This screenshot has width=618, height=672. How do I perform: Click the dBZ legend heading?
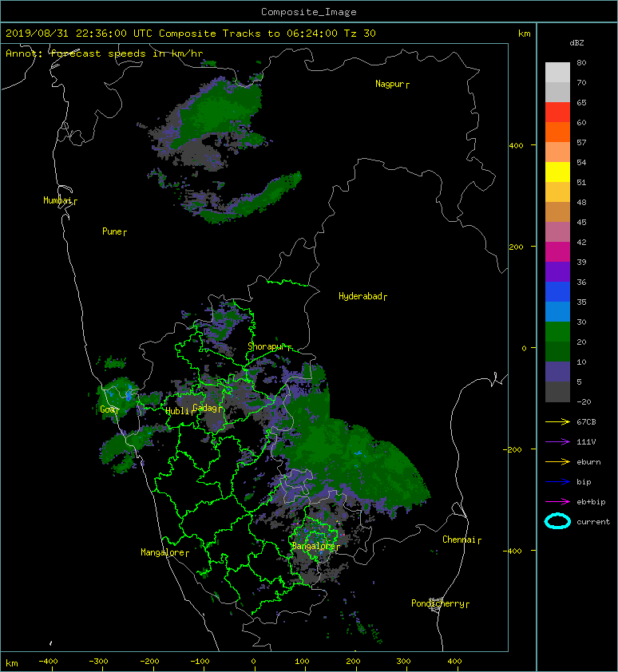576,43
